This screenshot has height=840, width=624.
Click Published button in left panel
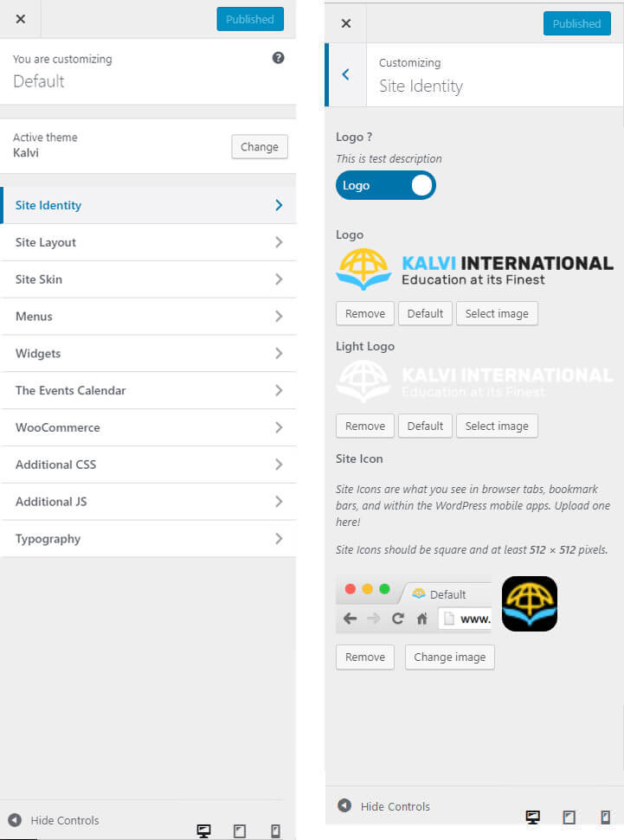[x=250, y=19]
